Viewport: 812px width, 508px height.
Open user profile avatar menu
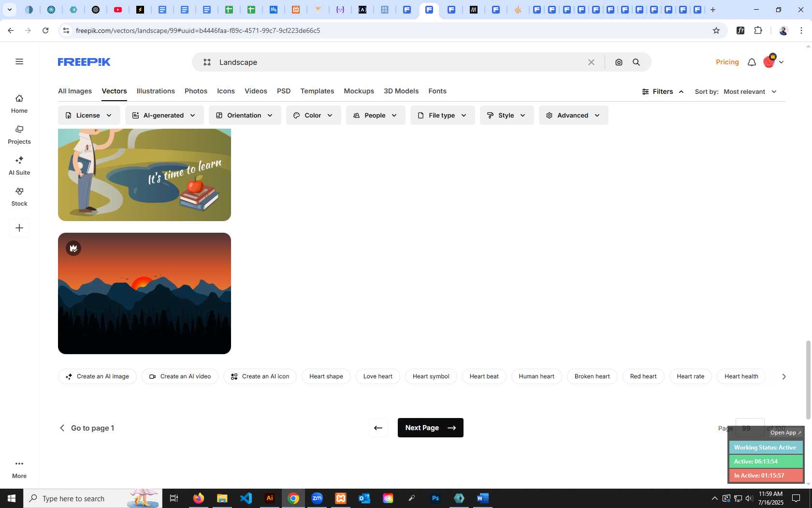tap(773, 61)
